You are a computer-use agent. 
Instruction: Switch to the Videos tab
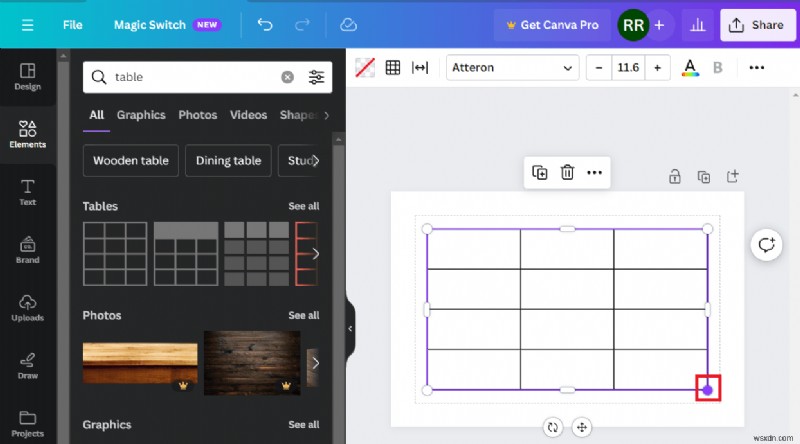pos(248,115)
